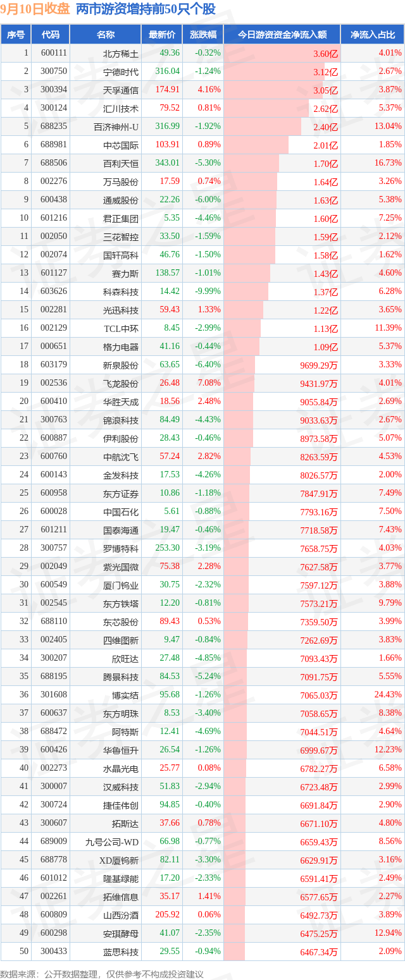Viewport: 405px width, 980px height.
Task: Select stock name 东方明珠
Action: [x=121, y=713]
